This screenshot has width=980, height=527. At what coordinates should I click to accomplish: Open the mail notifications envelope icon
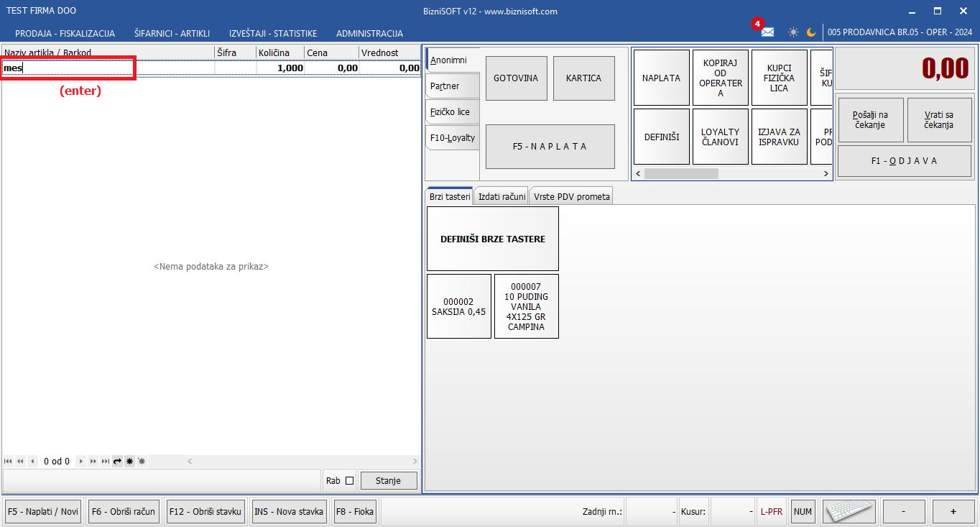[767, 32]
